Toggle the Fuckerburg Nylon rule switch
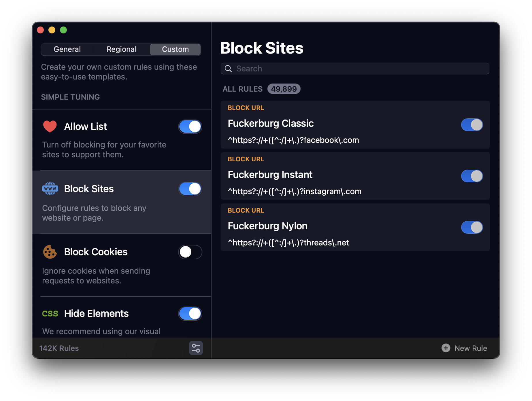 point(472,227)
